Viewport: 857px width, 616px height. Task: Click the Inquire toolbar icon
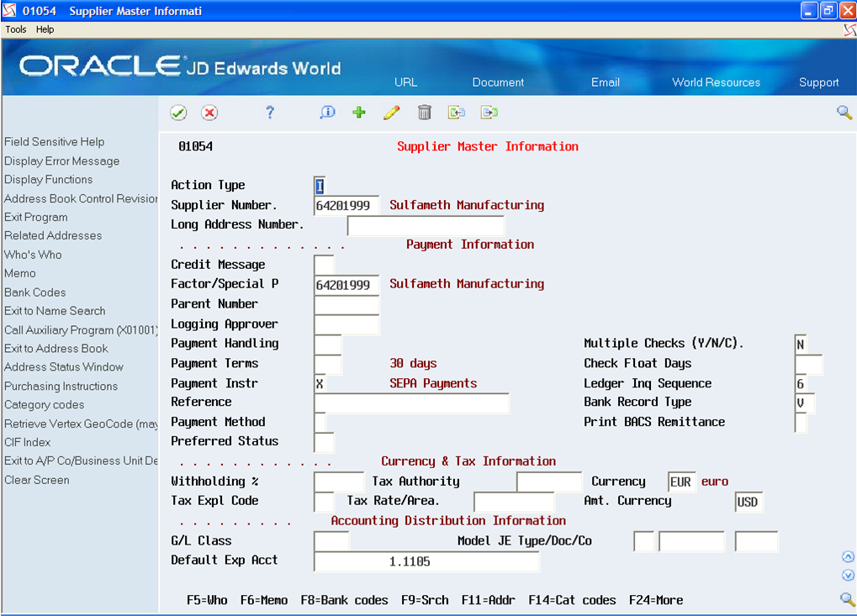(x=327, y=113)
